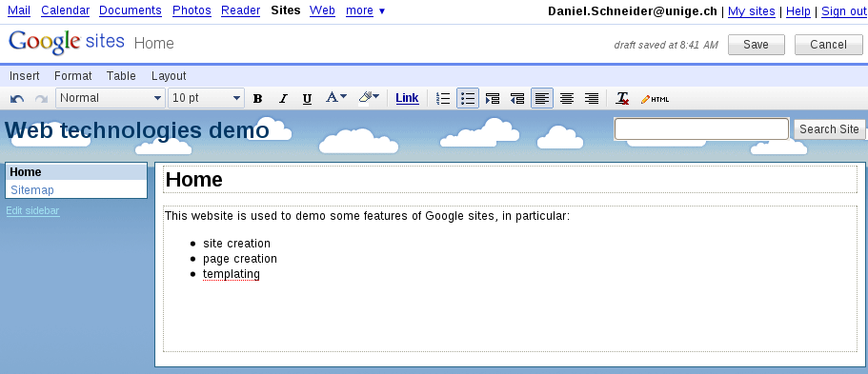Toggle italic formatting
The width and height of the screenshot is (868, 374).
(283, 98)
